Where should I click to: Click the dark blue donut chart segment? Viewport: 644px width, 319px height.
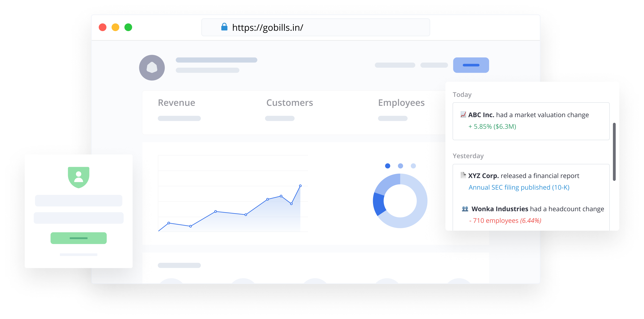click(x=378, y=204)
